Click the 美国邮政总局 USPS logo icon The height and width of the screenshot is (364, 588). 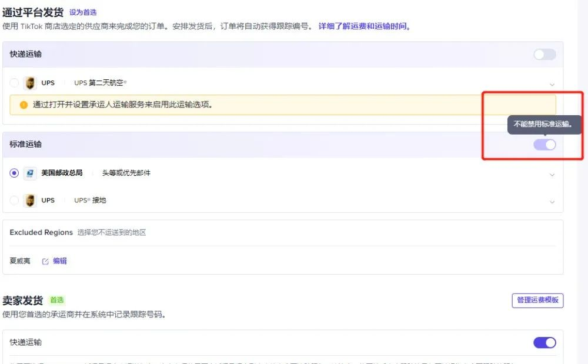(x=30, y=173)
